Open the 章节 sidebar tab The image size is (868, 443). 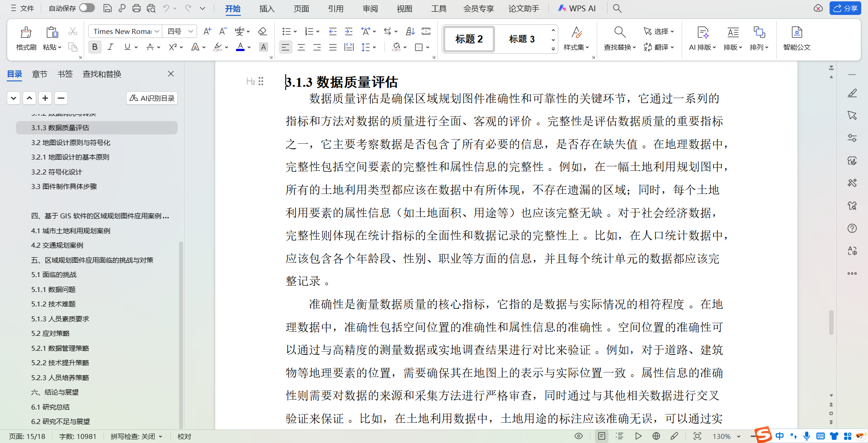[x=39, y=74]
